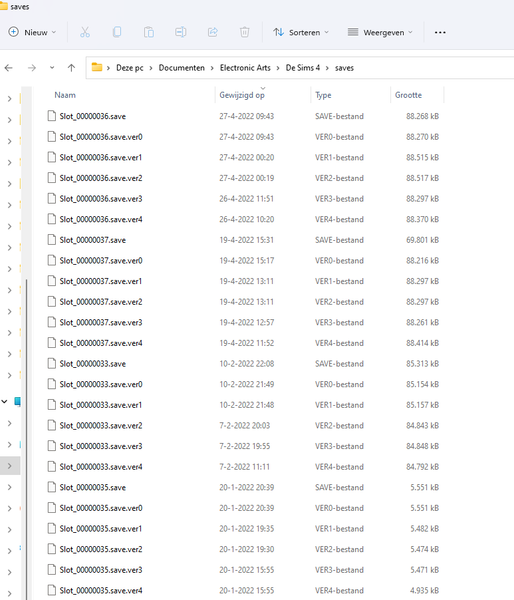Sort by the Naam column header

point(65,95)
